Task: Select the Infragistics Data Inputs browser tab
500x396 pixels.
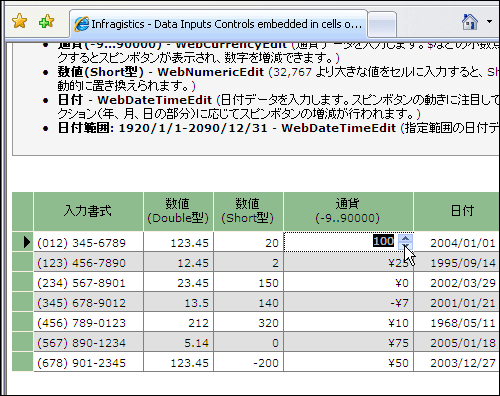Action: (x=218, y=24)
